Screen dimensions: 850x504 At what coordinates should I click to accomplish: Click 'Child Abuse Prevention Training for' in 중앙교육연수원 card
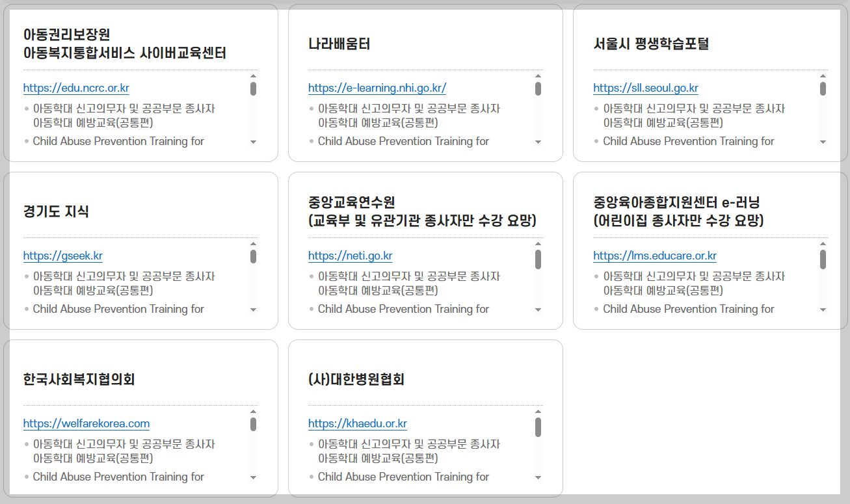403,309
